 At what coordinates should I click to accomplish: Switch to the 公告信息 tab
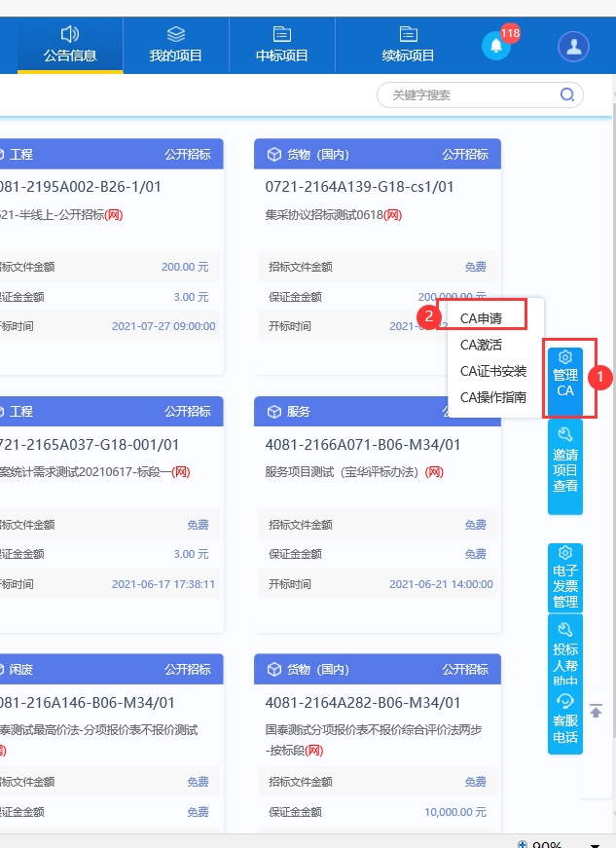pos(70,46)
